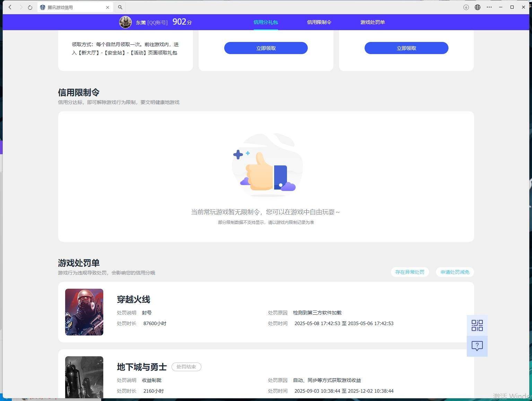This screenshot has height=401, width=532.
Task: Click 立即领取 button in the middle card
Action: pos(266,48)
